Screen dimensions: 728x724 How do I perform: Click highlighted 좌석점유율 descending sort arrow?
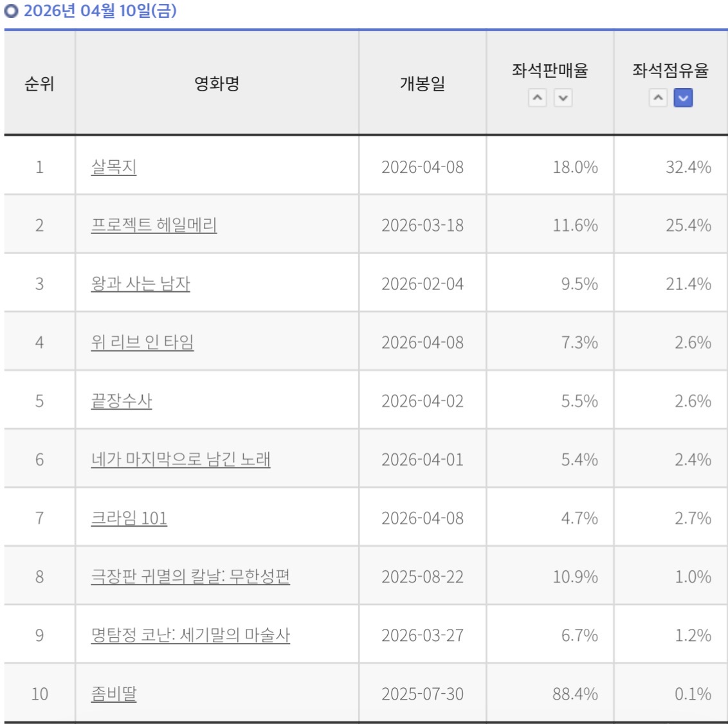(x=683, y=98)
